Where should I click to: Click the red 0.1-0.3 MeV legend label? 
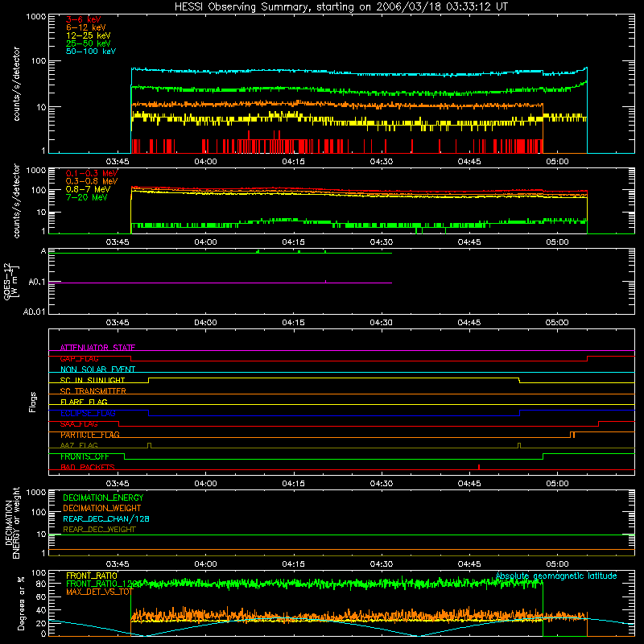point(92,173)
